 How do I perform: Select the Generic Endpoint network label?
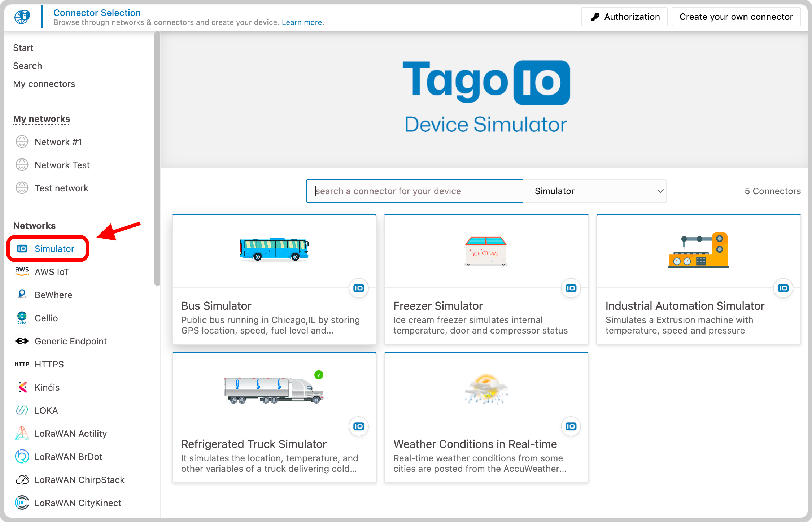click(71, 341)
